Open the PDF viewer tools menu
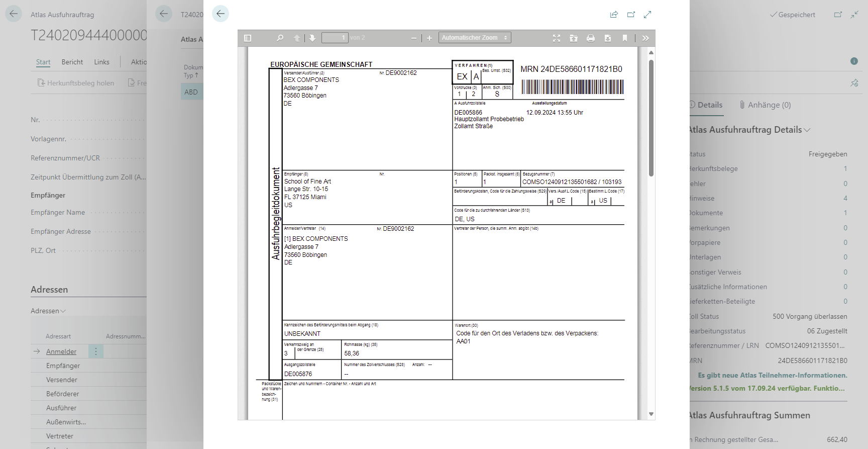This screenshot has height=449, width=868. [645, 38]
